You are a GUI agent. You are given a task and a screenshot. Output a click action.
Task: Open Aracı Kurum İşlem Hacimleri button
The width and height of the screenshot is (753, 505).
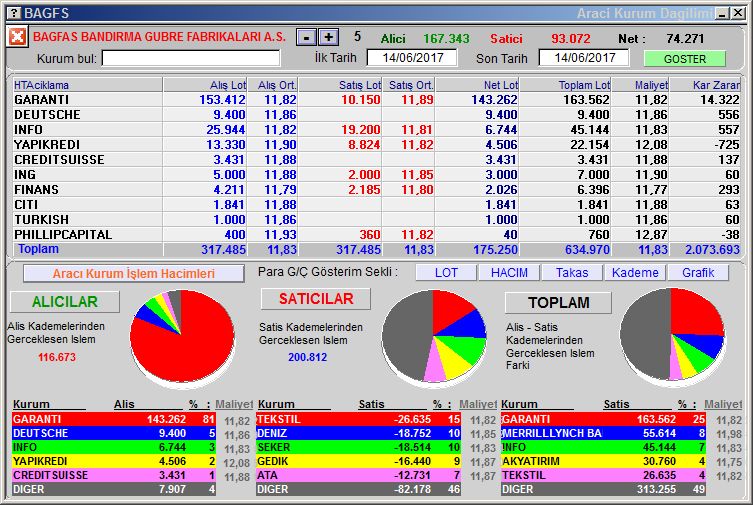(134, 274)
